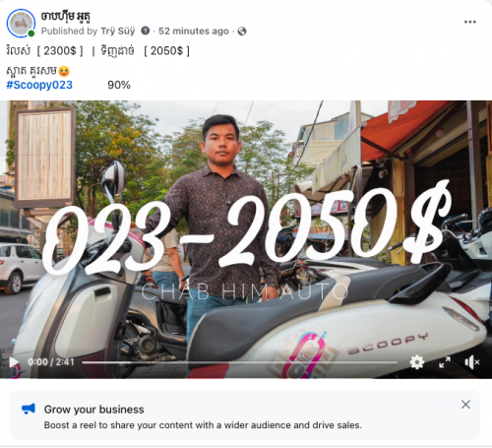The width and height of the screenshot is (492, 448).
Task: Open the page profile picture avatar
Action: (21, 23)
